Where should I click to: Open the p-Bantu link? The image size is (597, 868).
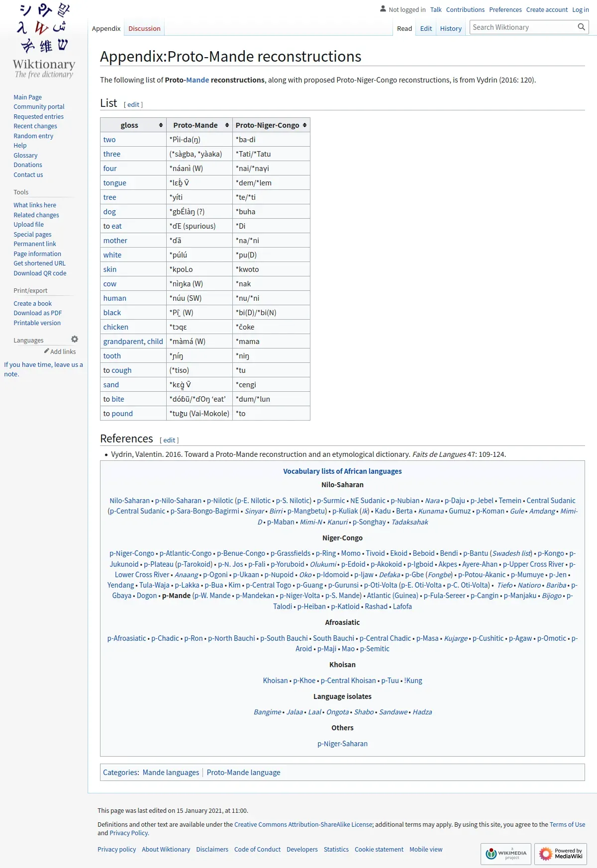click(x=476, y=553)
